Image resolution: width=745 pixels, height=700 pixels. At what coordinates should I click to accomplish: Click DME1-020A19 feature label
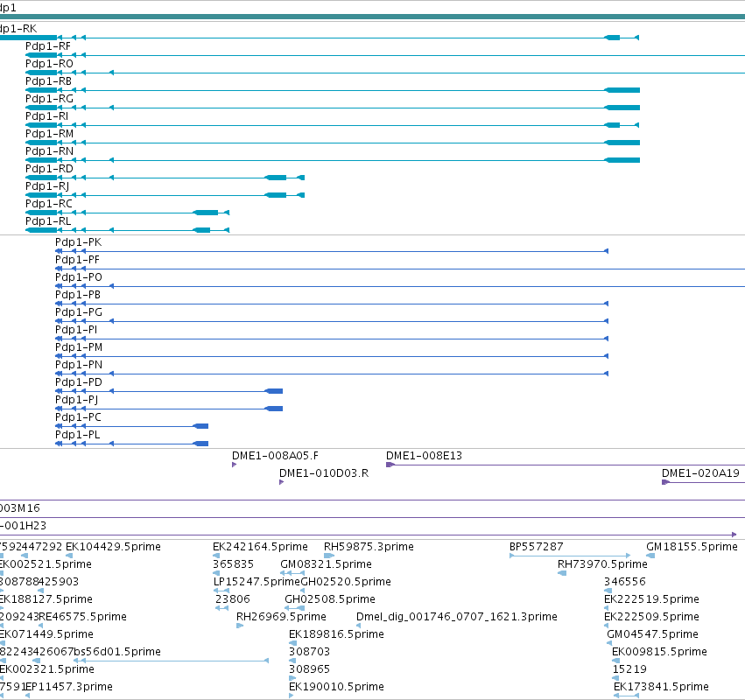point(701,473)
